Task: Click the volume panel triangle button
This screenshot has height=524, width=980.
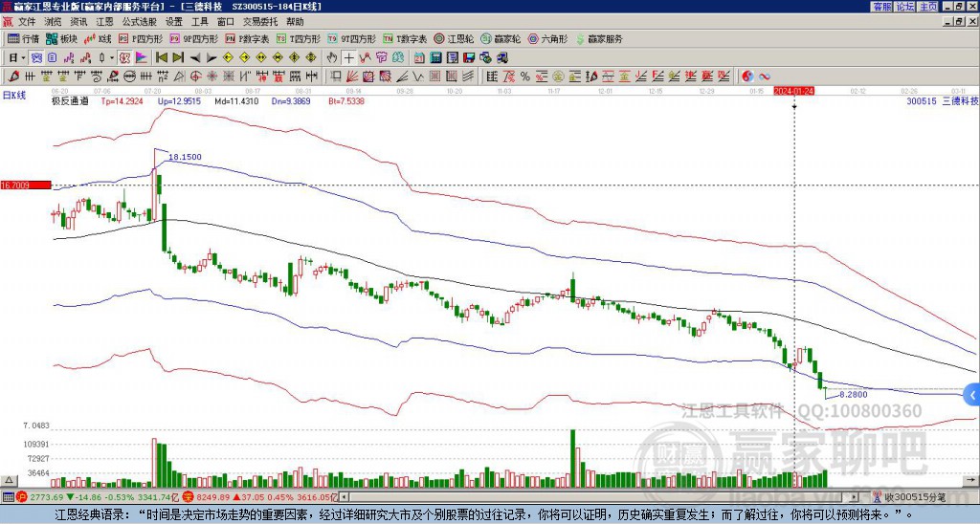Action: [9, 481]
